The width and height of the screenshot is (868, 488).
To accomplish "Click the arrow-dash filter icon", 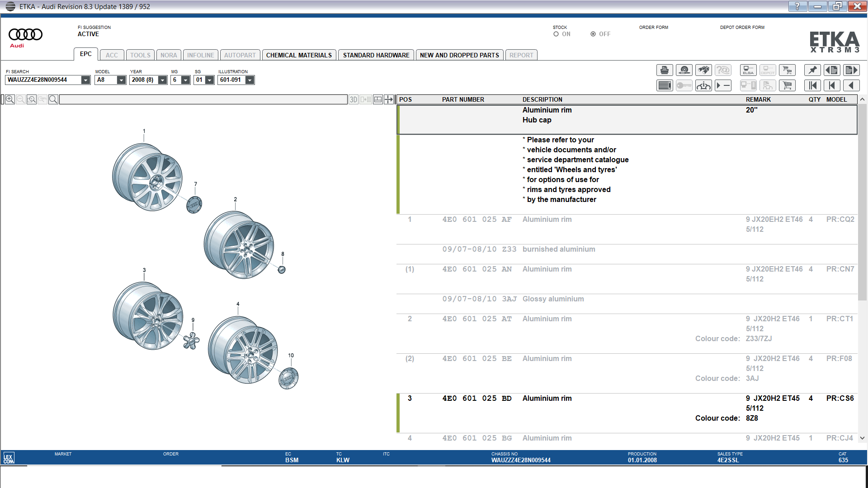I will pos(723,85).
